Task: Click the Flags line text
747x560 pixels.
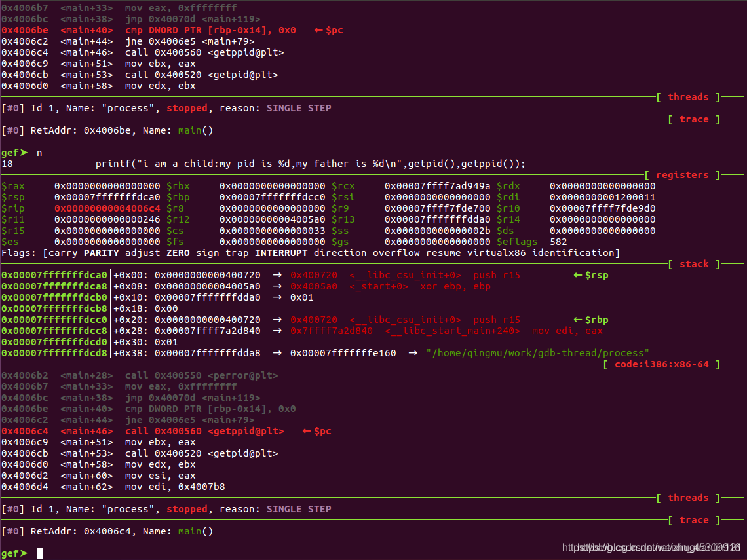Action: [310, 253]
